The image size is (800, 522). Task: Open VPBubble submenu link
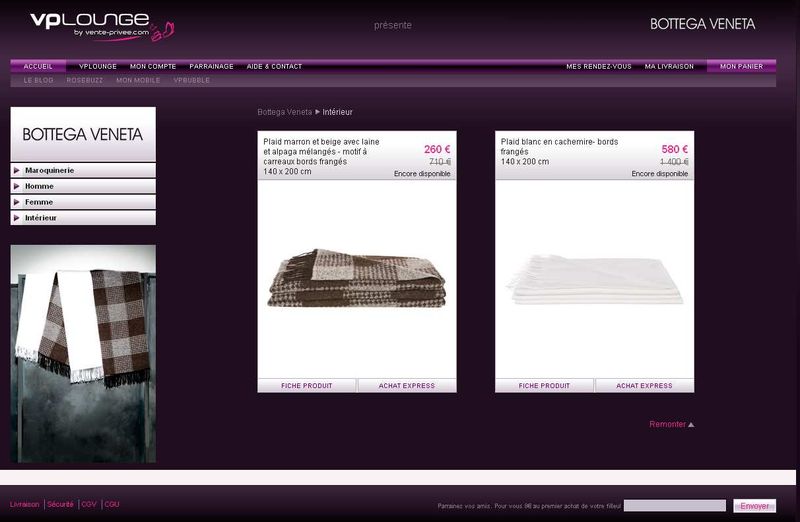(192, 80)
